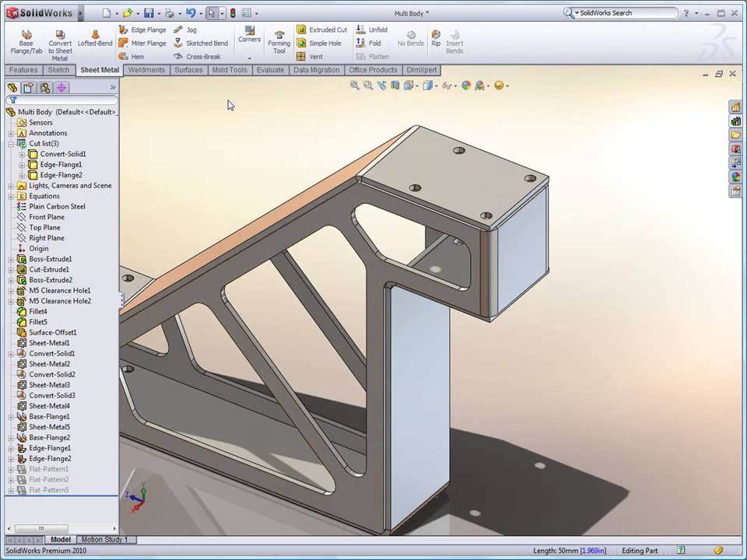Expand the Cut list(3) folder
Viewport: 747px width, 560px height.
12,144
